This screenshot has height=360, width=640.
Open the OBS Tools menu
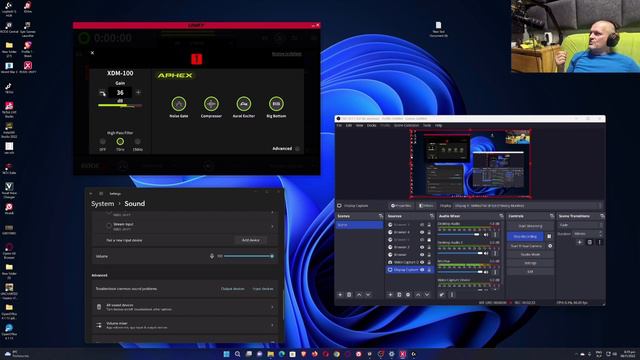(427, 125)
